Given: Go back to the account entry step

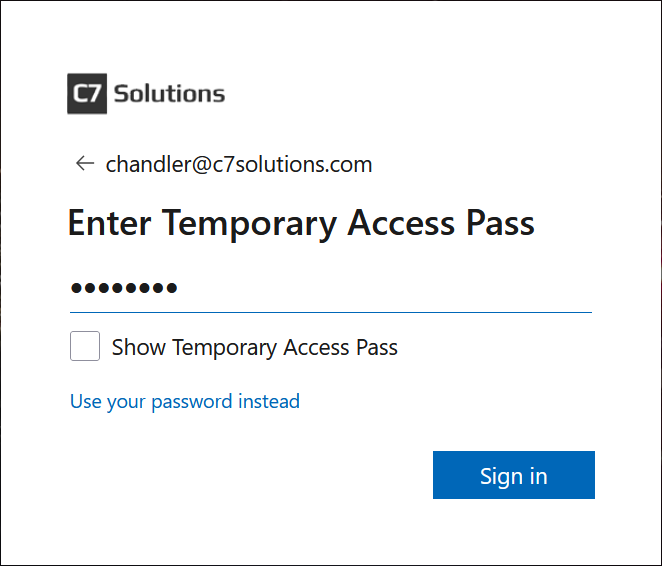Looking at the screenshot, I should [x=84, y=164].
